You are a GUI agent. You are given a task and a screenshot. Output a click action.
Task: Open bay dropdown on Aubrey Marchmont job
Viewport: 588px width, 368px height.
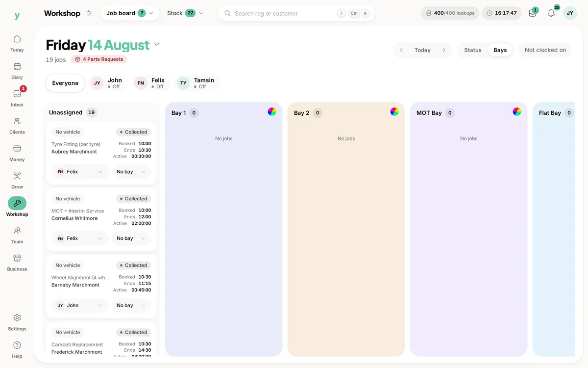click(x=131, y=172)
